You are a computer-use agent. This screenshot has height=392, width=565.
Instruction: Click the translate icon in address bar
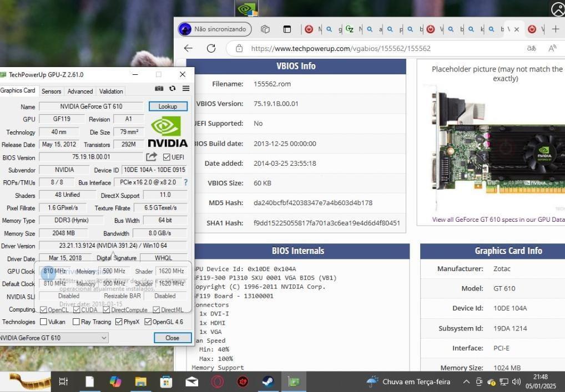tap(532, 48)
